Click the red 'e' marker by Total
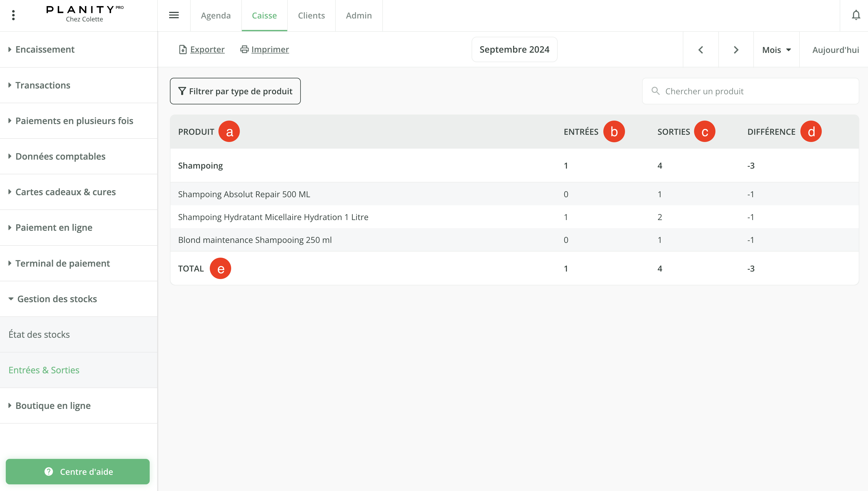The width and height of the screenshot is (868, 491). tap(220, 268)
